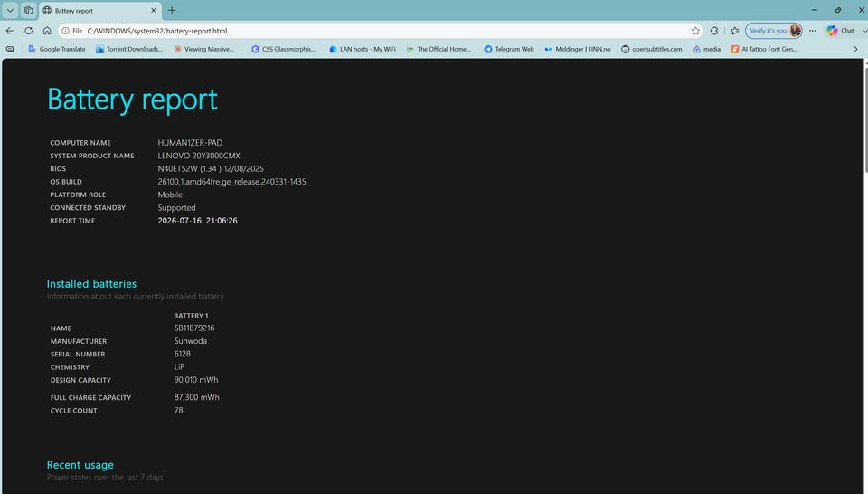The height and width of the screenshot is (494, 868).
Task: Open Telegram Web bookmark
Action: [x=509, y=49]
